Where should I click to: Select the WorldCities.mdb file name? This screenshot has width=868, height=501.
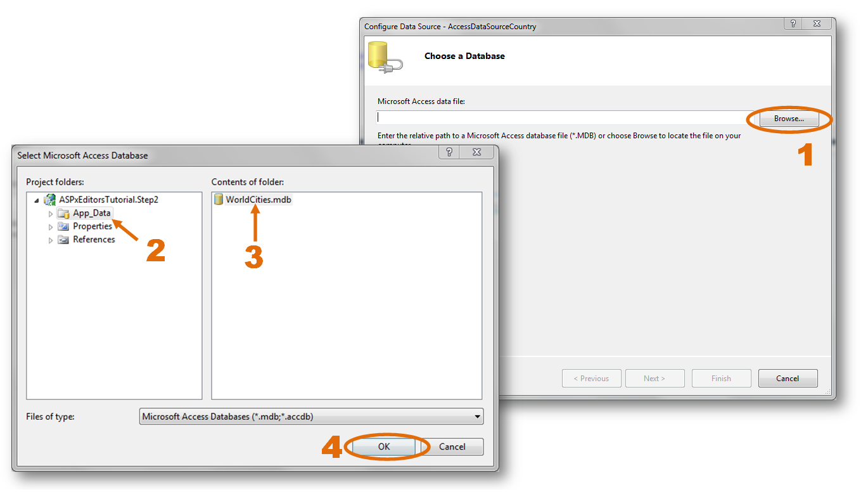point(258,199)
